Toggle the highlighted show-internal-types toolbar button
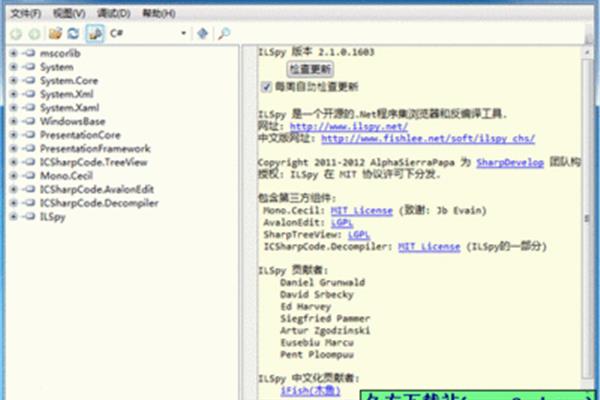600x400 pixels. coord(95,33)
